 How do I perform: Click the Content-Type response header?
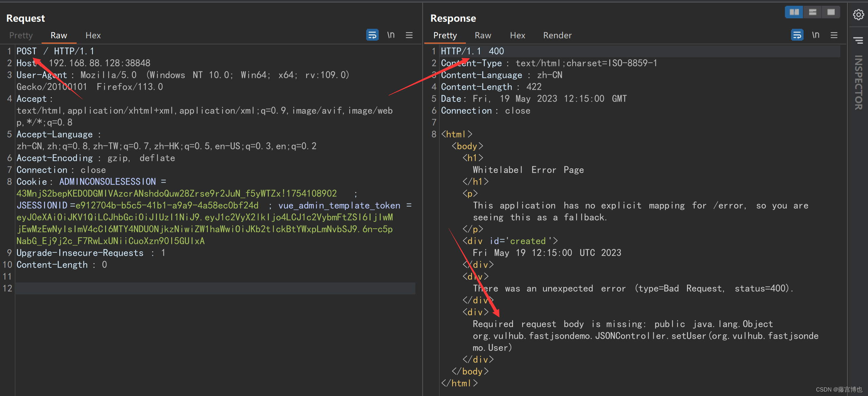[549, 63]
